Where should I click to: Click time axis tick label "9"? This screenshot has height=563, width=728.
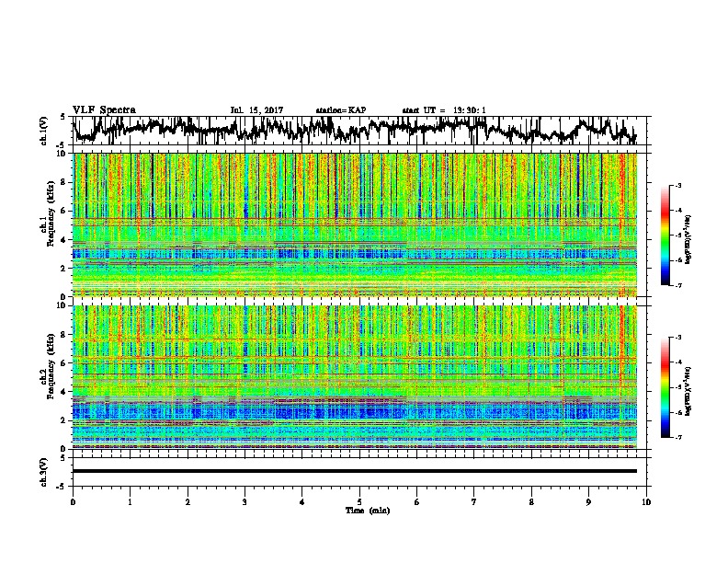pos(588,502)
